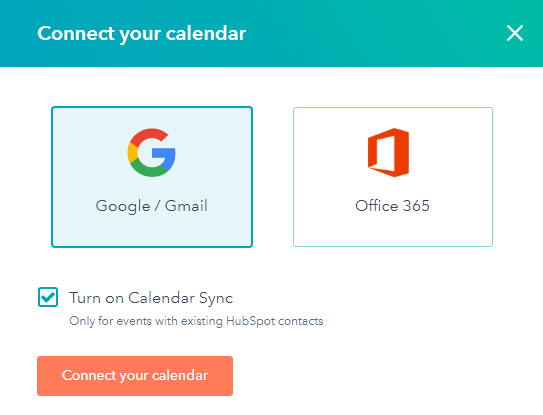Click the Office 365 text label
The width and height of the screenshot is (543, 415).
(x=392, y=206)
